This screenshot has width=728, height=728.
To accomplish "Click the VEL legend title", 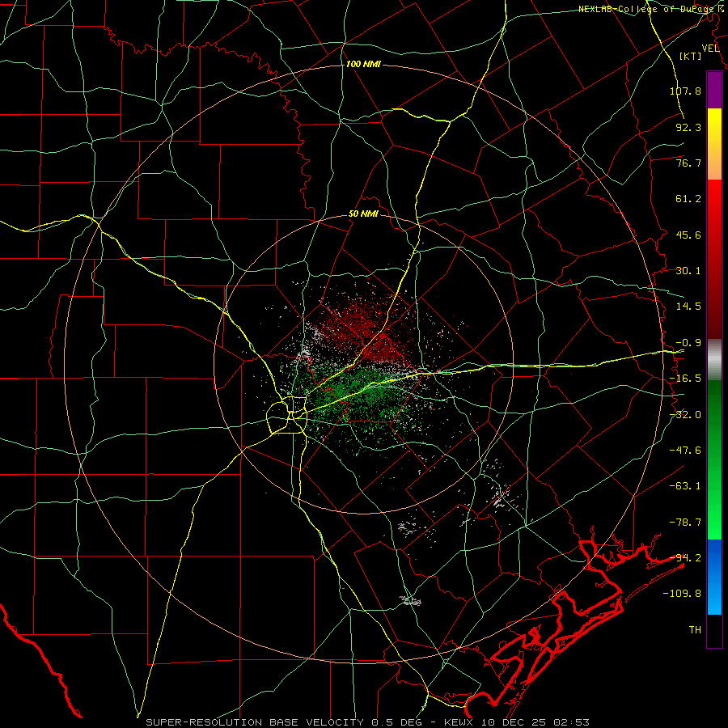I will 710,49.
